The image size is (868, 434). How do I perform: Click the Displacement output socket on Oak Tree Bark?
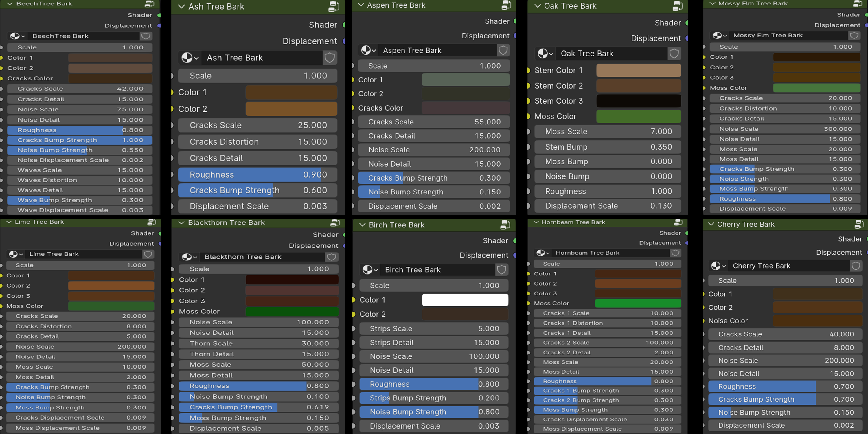pos(686,38)
